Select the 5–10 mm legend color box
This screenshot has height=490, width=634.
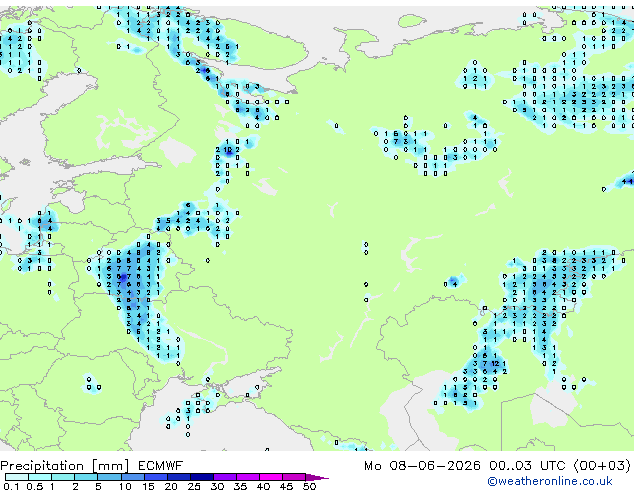pos(109,477)
